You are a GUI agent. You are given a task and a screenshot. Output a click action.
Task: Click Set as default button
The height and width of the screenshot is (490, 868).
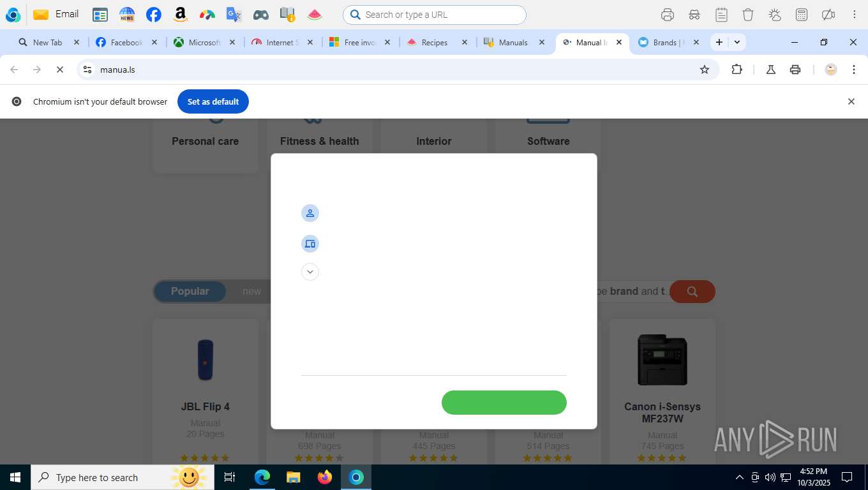pos(213,101)
